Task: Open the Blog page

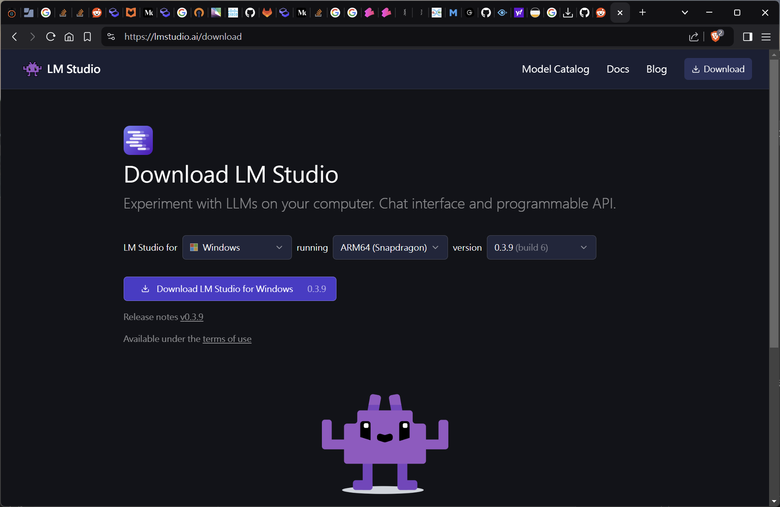Action: (656, 69)
